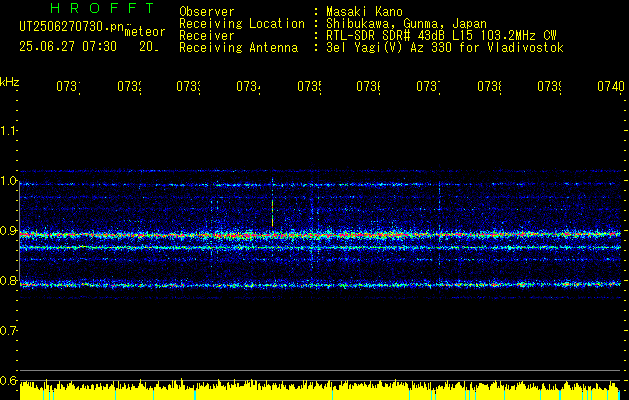Click the 0734 time axis marker

coord(248,86)
